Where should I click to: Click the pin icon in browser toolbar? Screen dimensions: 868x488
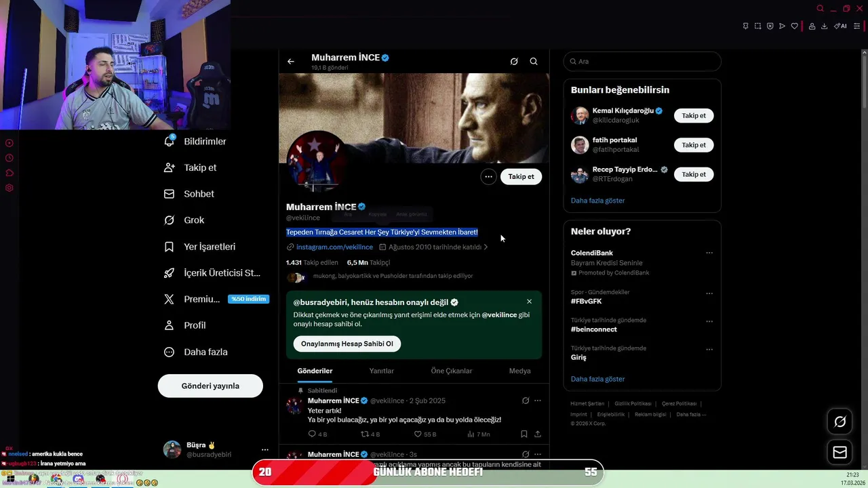pyautogui.click(x=745, y=26)
